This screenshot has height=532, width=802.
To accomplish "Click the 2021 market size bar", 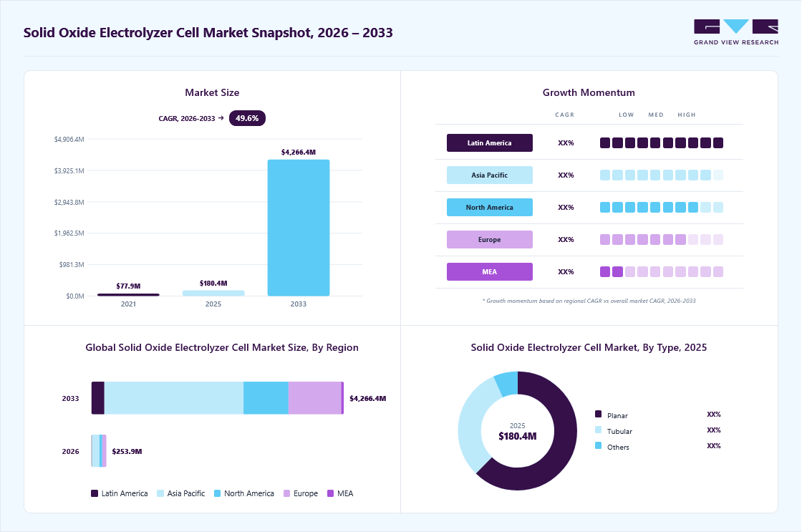I will pyautogui.click(x=128, y=295).
